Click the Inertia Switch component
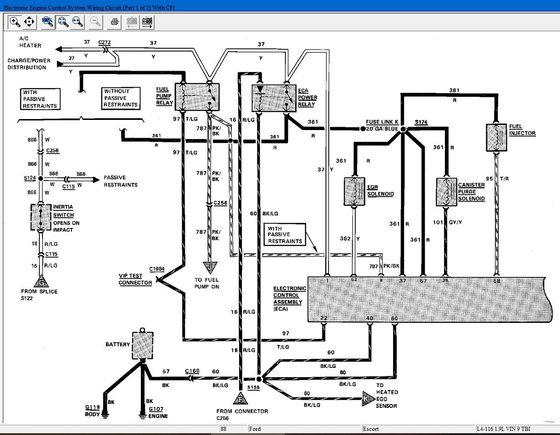The height and width of the screenshot is (435, 560). [41, 217]
